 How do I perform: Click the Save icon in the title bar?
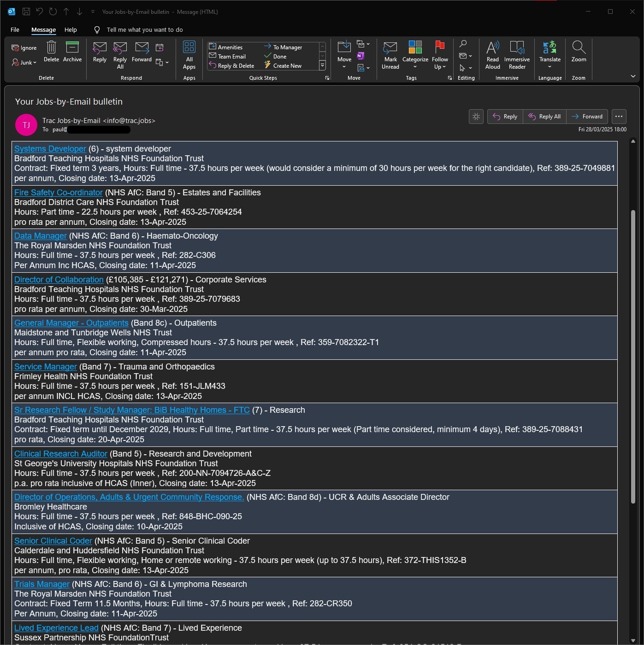pos(26,12)
